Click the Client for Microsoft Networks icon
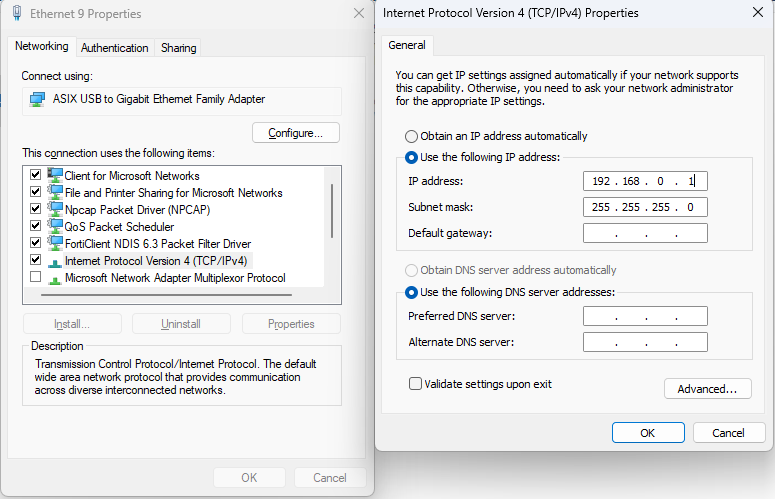Screen dimensions: 775x499 click(55, 175)
